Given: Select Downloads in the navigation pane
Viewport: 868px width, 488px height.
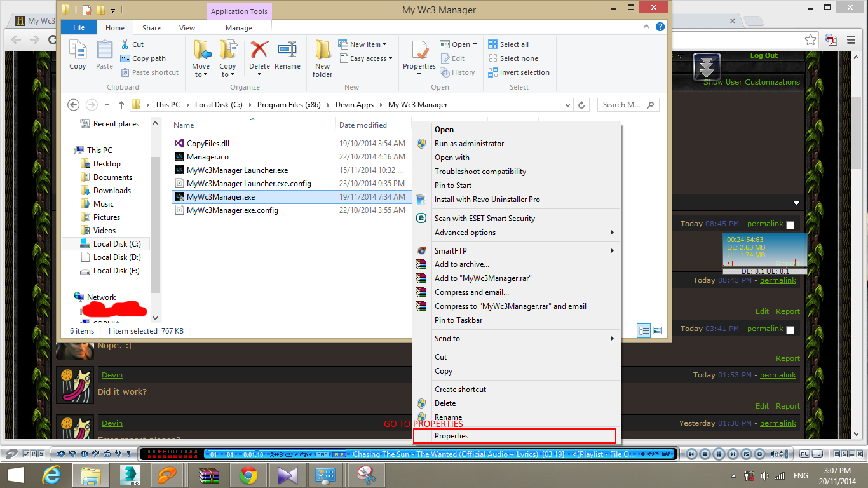Looking at the screenshot, I should click(x=112, y=191).
